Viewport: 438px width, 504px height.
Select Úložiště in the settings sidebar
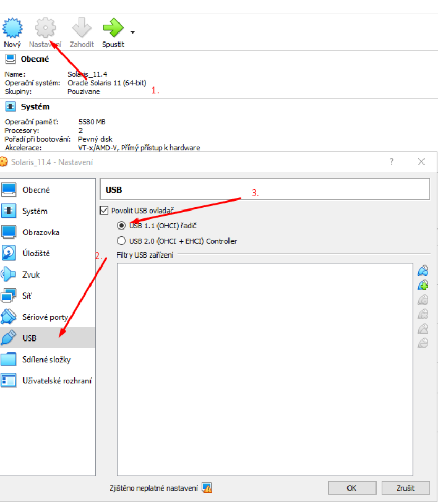48,254
